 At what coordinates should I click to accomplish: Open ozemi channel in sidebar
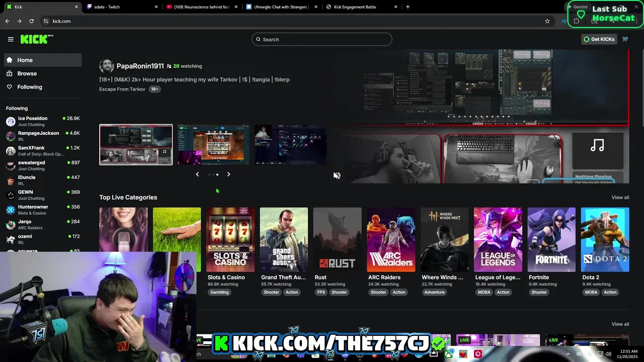click(43, 239)
